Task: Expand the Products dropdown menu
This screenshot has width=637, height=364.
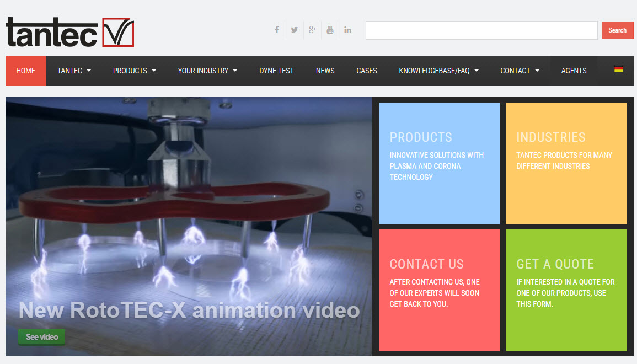Action: pyautogui.click(x=135, y=71)
